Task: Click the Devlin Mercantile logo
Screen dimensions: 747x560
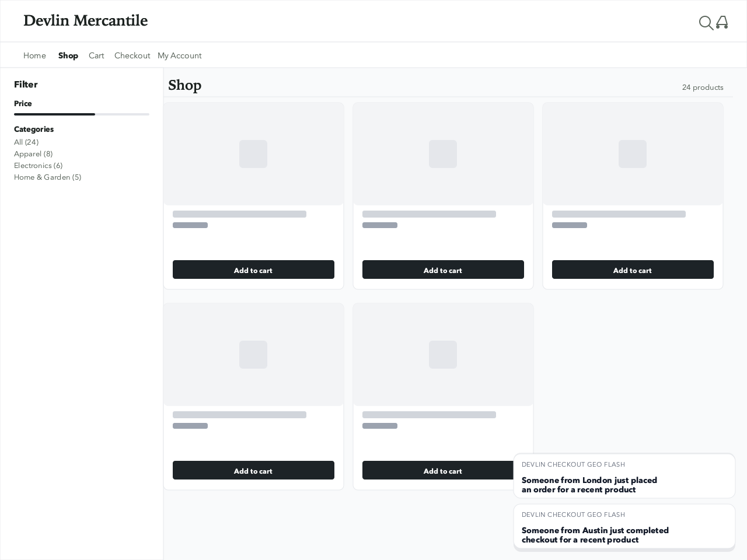Action: (85, 20)
